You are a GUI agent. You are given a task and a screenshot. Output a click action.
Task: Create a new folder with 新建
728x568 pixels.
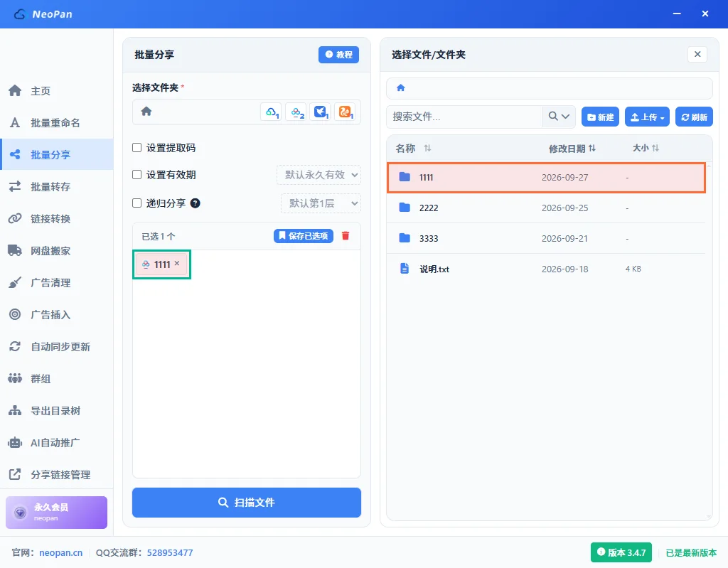tap(600, 117)
